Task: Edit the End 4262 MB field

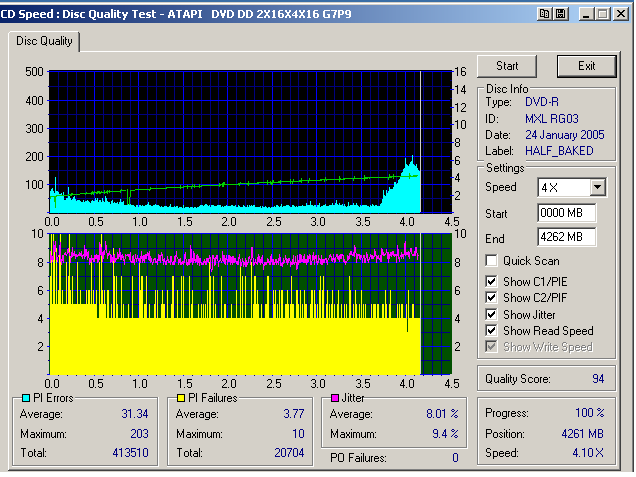Action: (567, 237)
